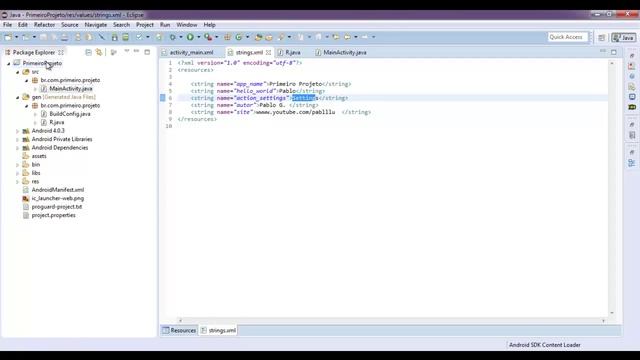
Task: Expand the libs folder
Action: pos(18,173)
